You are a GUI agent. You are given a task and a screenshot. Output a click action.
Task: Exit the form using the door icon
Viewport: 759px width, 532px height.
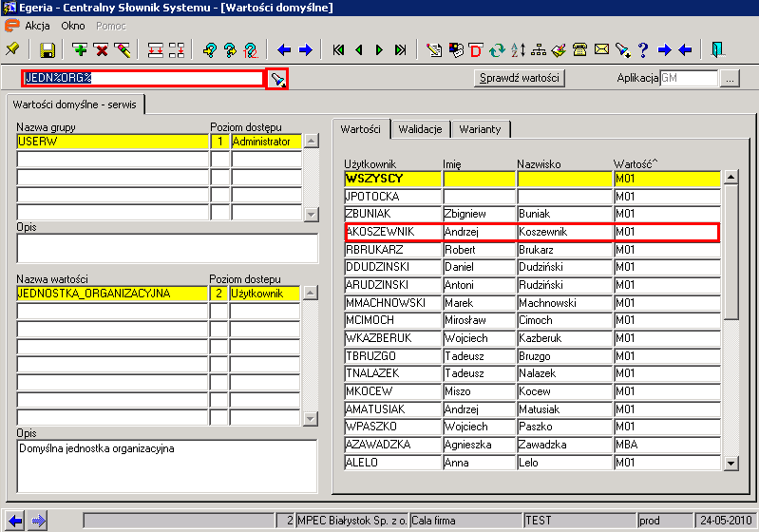718,49
